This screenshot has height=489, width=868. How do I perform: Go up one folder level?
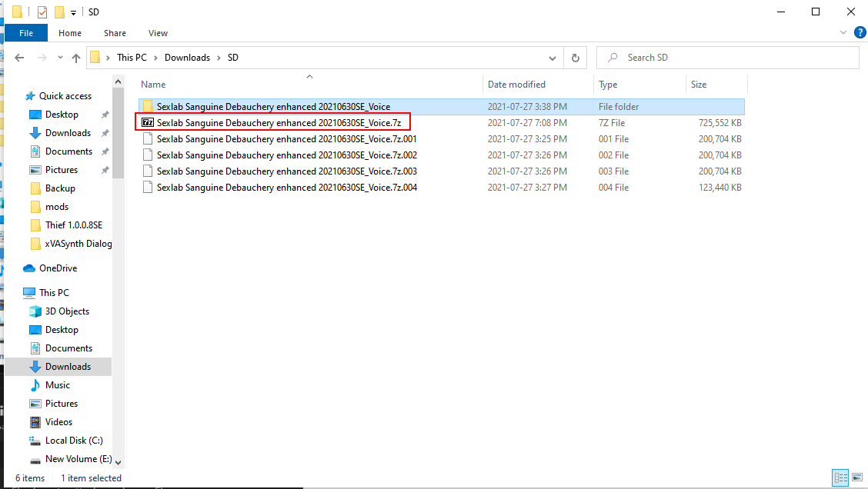(76, 58)
